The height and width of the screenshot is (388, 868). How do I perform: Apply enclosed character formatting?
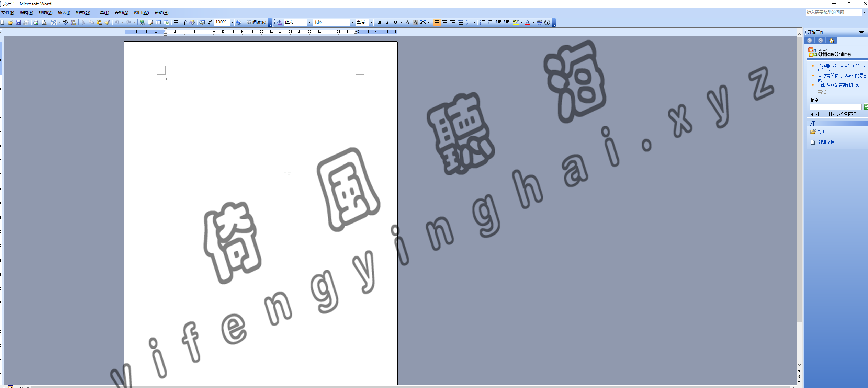pyautogui.click(x=547, y=22)
